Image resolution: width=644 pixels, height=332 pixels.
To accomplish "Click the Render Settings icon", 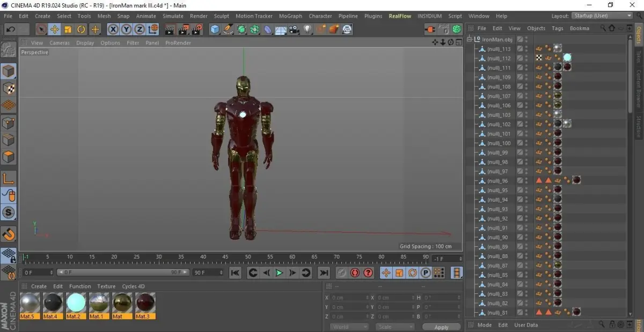I will click(197, 29).
